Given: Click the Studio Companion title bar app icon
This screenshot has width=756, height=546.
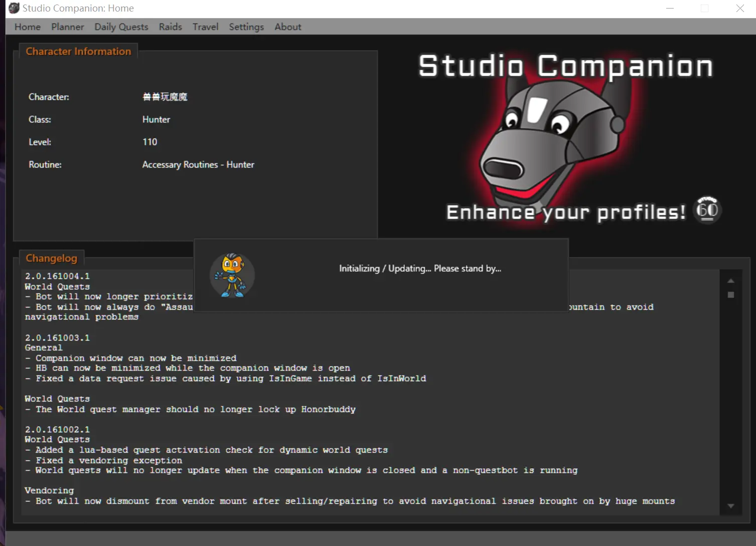Looking at the screenshot, I should [14, 8].
